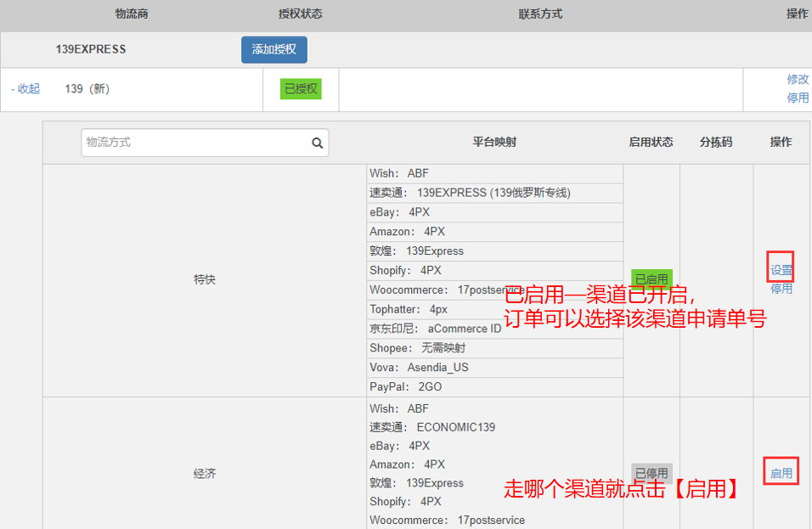Click the search magnifier icon in 物流方式 field
The width and height of the screenshot is (812, 529).
pyautogui.click(x=318, y=143)
